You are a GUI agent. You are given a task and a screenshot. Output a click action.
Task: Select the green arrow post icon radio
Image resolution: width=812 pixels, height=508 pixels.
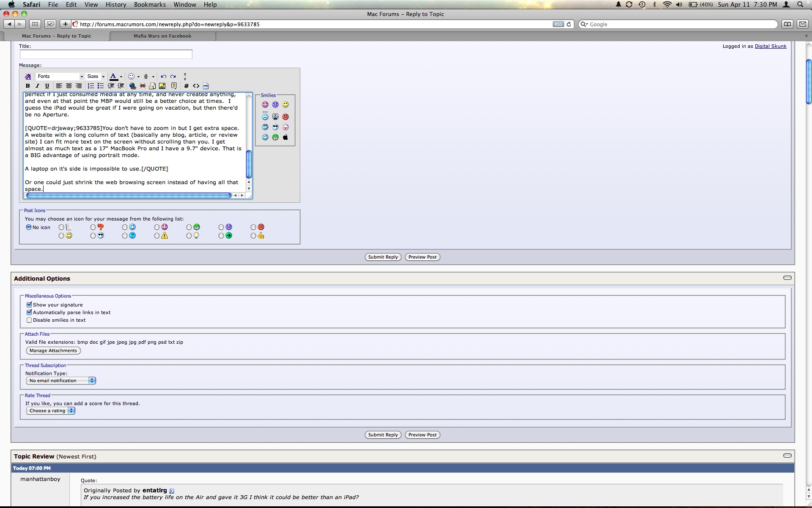[x=221, y=236]
